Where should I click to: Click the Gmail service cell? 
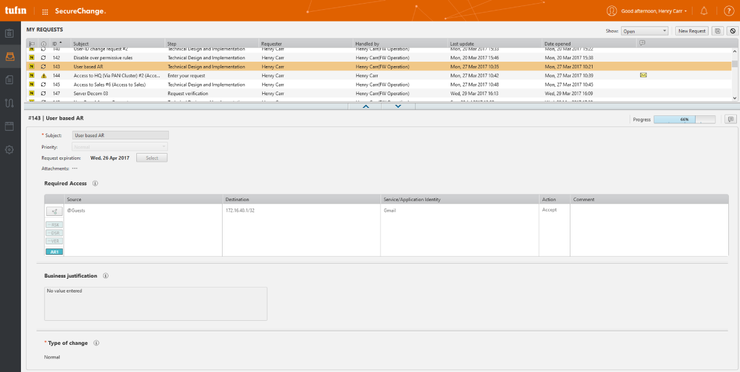pyautogui.click(x=460, y=230)
